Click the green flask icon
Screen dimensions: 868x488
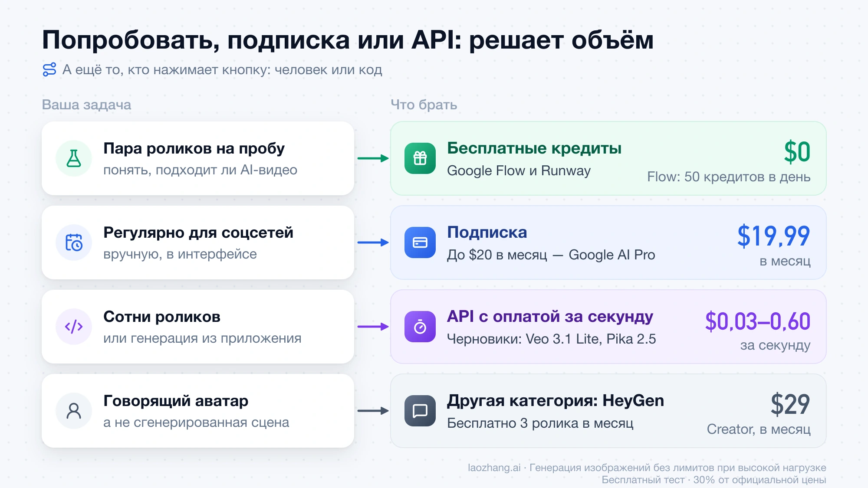(74, 158)
